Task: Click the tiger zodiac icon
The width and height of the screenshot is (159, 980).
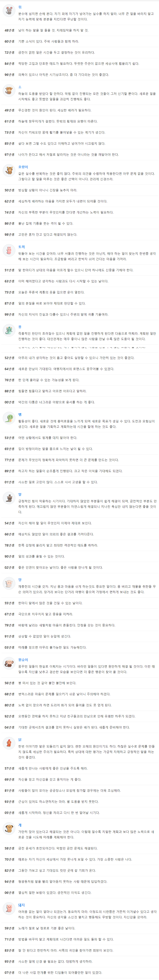Action: [9, 170]
